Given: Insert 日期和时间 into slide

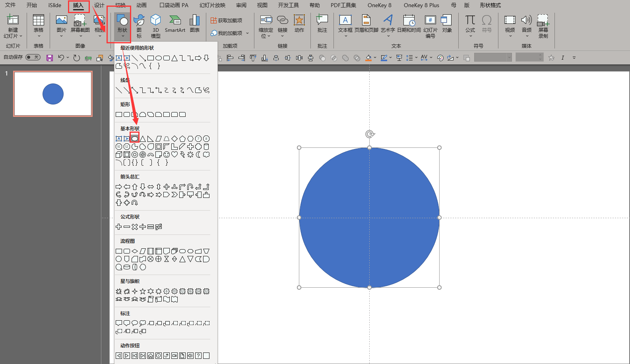Looking at the screenshot, I should (x=409, y=24).
